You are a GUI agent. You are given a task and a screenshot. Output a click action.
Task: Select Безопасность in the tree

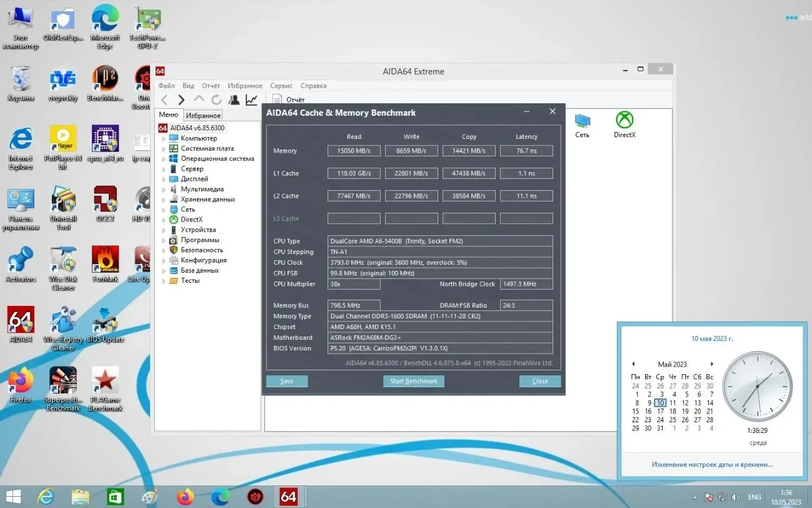coord(201,250)
